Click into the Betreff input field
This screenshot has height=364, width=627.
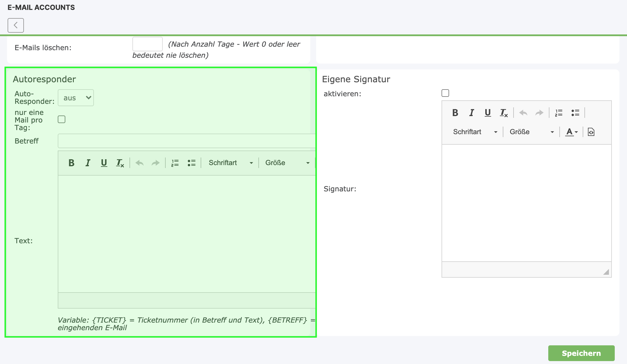pos(187,141)
